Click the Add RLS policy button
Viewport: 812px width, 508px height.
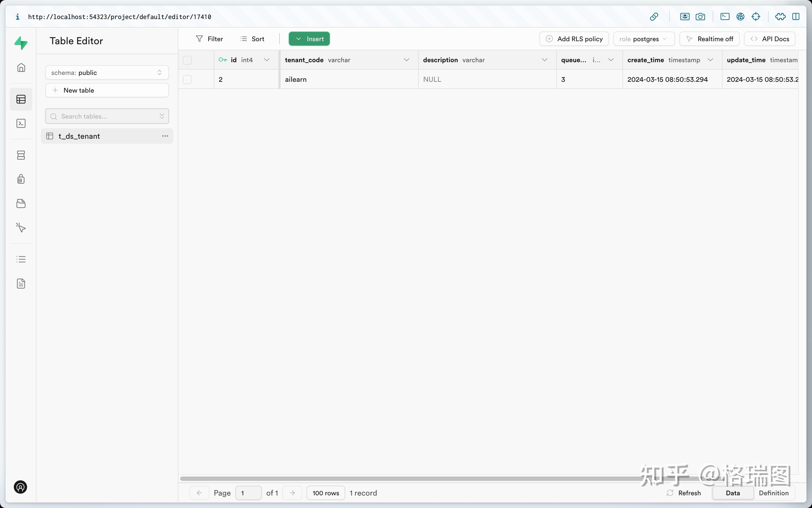[574, 39]
